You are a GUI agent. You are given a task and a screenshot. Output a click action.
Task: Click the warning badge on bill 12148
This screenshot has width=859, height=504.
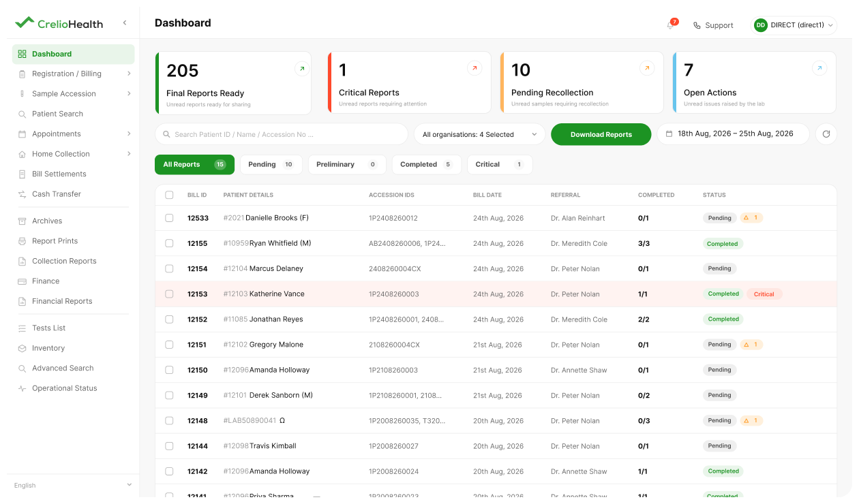(x=751, y=421)
